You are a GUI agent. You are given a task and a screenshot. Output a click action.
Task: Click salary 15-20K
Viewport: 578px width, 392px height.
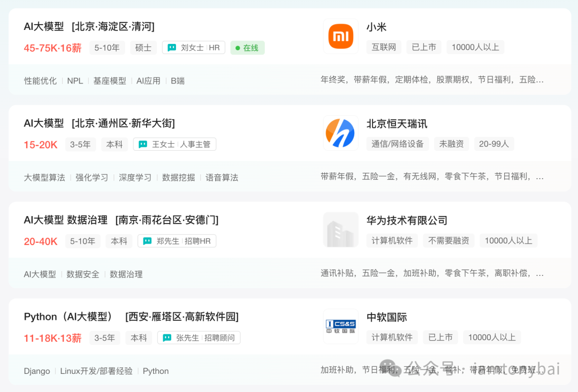click(x=41, y=145)
